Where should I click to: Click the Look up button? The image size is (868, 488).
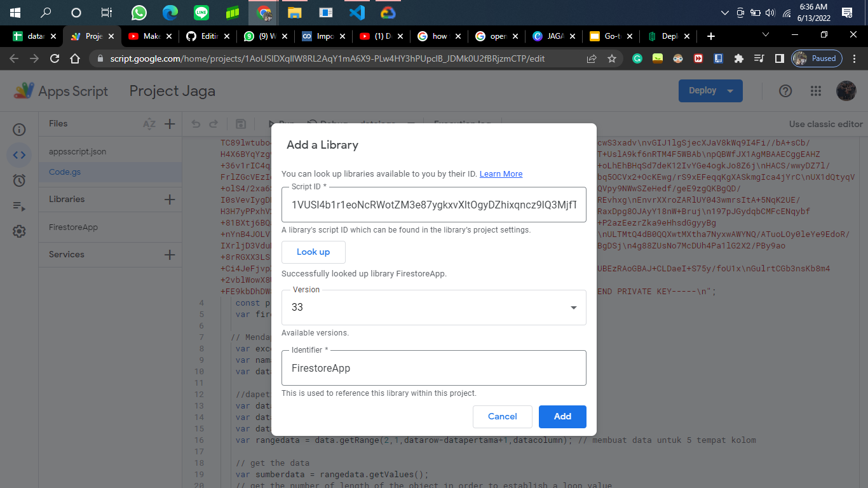(313, 252)
